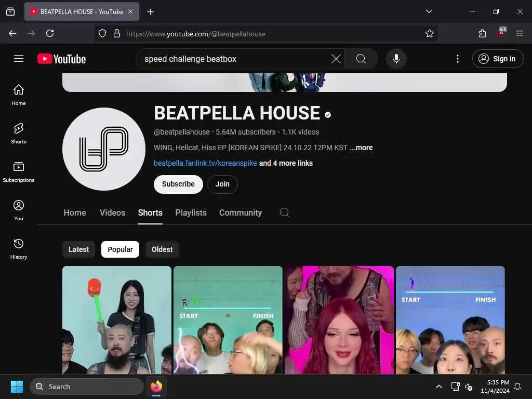The image size is (532, 399).
Task: Open You section in sidebar
Action: tap(19, 210)
